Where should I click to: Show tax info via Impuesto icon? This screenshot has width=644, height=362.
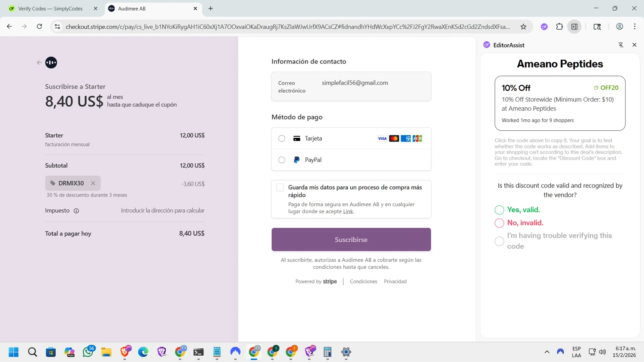tap(76, 211)
